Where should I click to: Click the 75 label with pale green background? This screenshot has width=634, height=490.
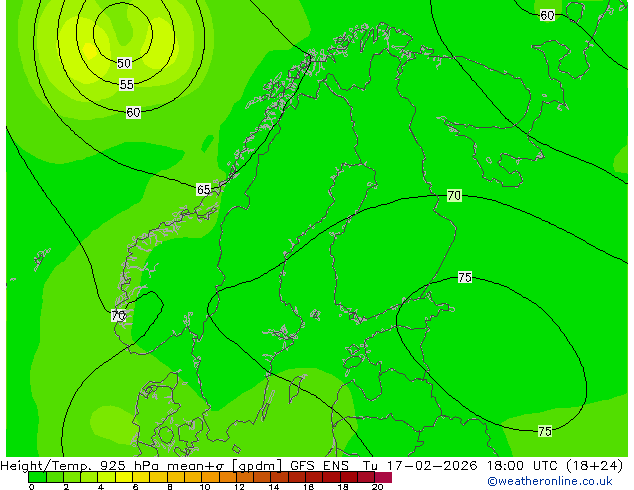(545, 431)
